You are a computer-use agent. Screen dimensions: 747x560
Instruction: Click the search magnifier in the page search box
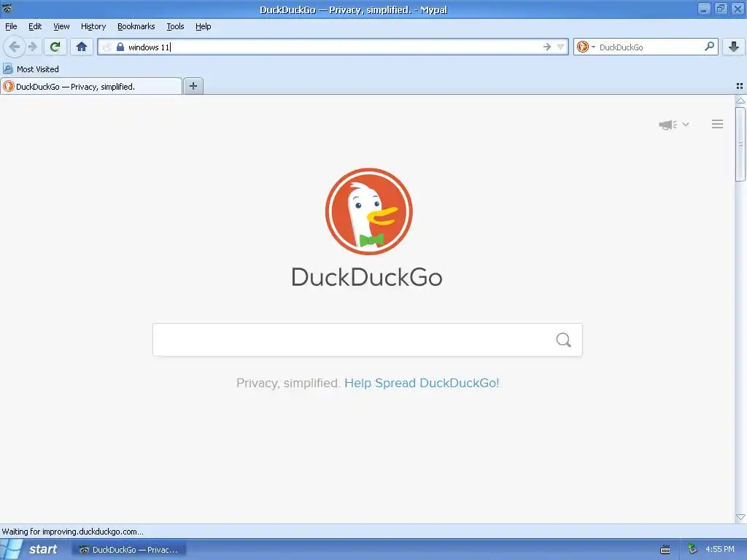tap(564, 340)
